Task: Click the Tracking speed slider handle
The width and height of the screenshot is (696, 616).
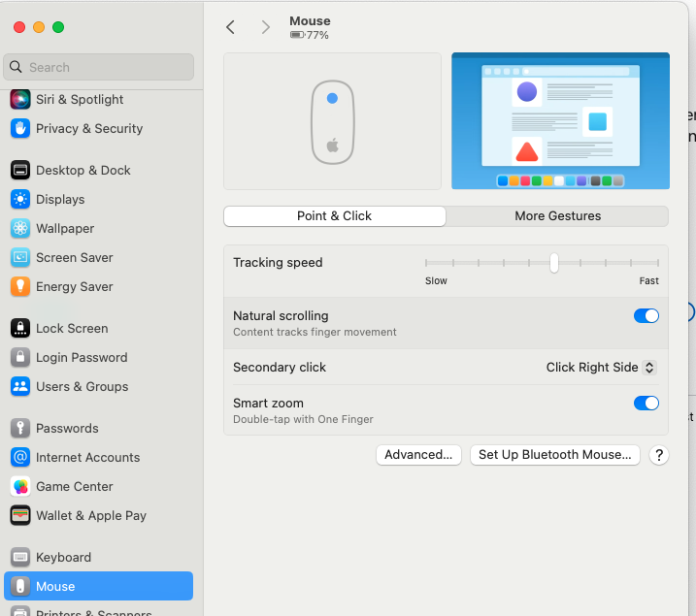Action: [x=554, y=263]
